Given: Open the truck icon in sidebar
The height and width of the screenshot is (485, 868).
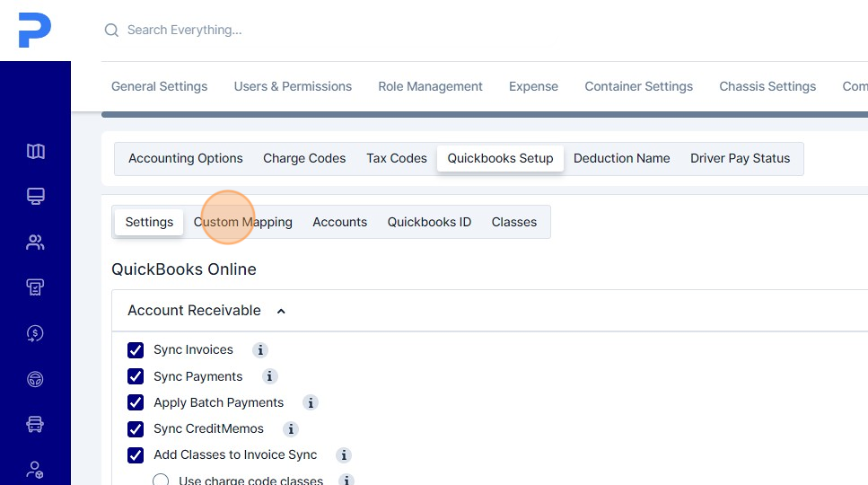Looking at the screenshot, I should (35, 425).
